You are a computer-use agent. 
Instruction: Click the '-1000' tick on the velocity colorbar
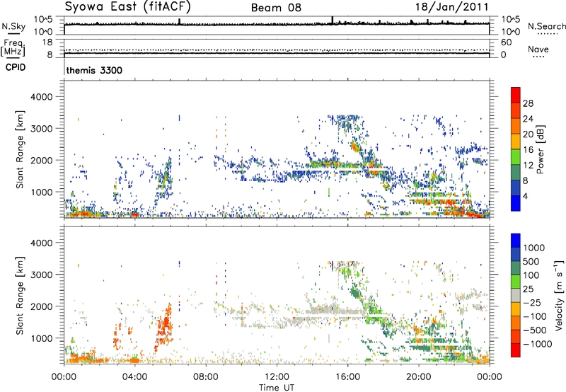coord(537,344)
